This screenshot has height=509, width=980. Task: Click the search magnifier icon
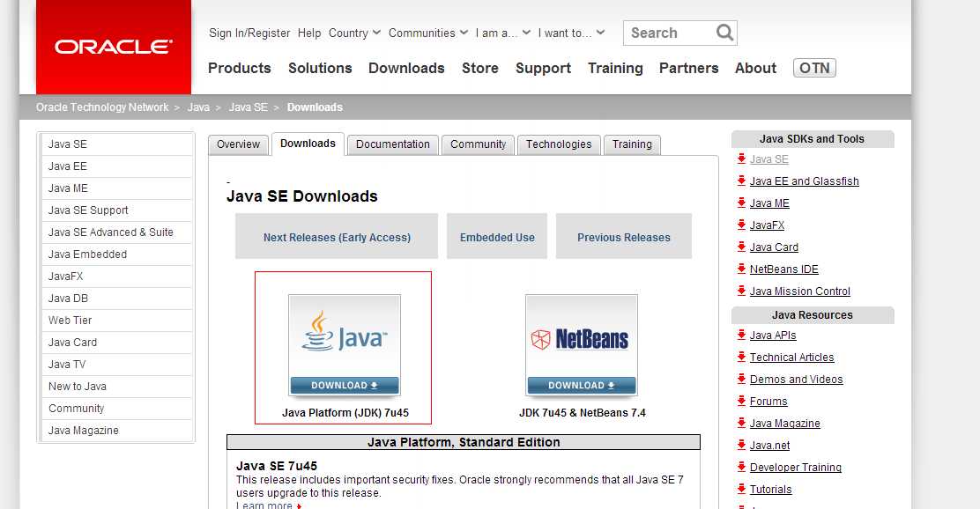[724, 33]
